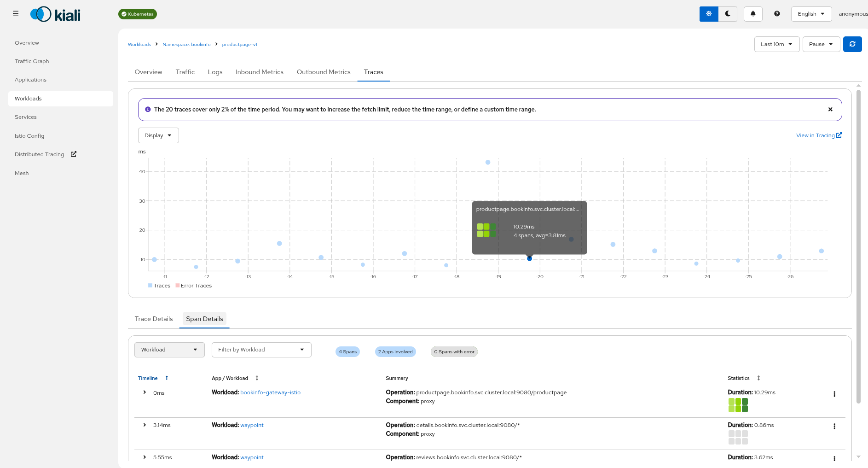This screenshot has width=868, height=468.
Task: Open the help question mark icon
Action: tap(777, 14)
